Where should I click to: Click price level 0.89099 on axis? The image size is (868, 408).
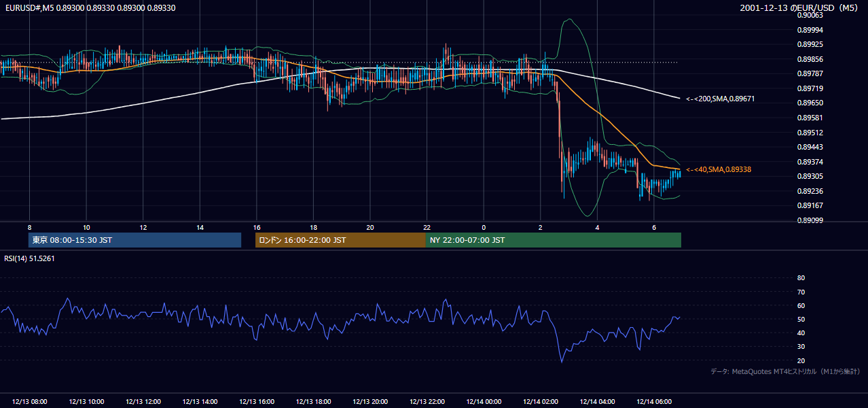[810, 220]
